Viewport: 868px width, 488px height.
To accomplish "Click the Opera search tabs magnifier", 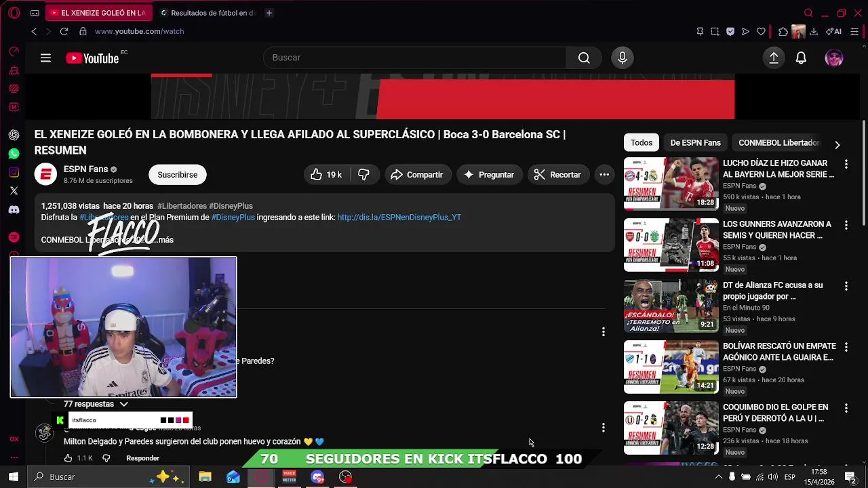I will (808, 13).
